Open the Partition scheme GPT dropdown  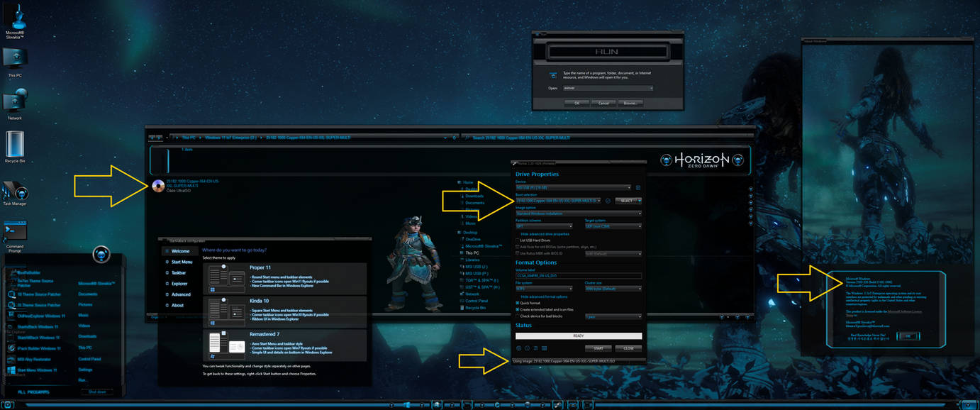(544, 226)
